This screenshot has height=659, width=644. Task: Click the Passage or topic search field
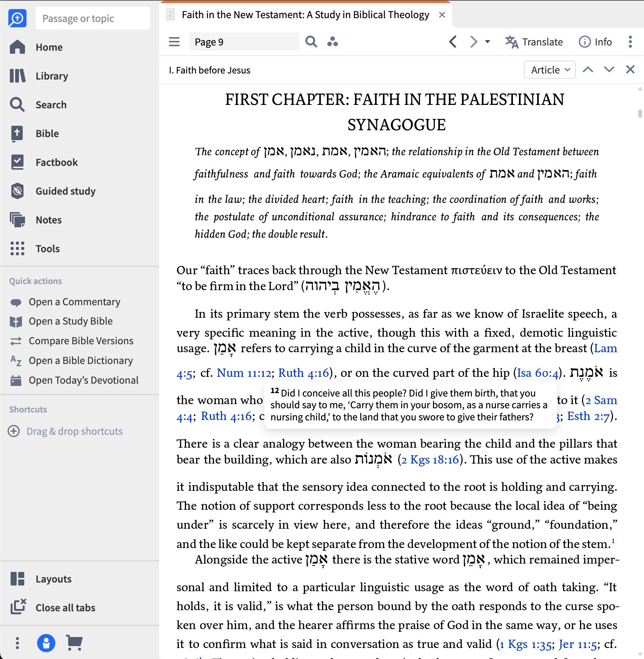click(92, 18)
